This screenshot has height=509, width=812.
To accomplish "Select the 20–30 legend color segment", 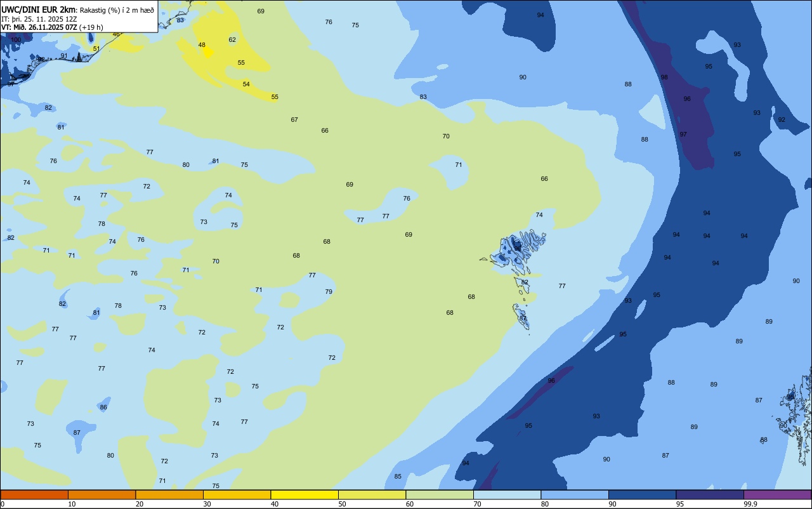I will pyautogui.click(x=169, y=494).
